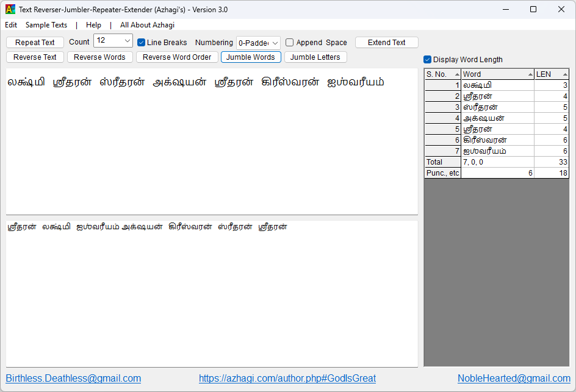Select word அக்ஷயன் in table row 4
Viewport: 576px width, 392px height.
pos(498,118)
